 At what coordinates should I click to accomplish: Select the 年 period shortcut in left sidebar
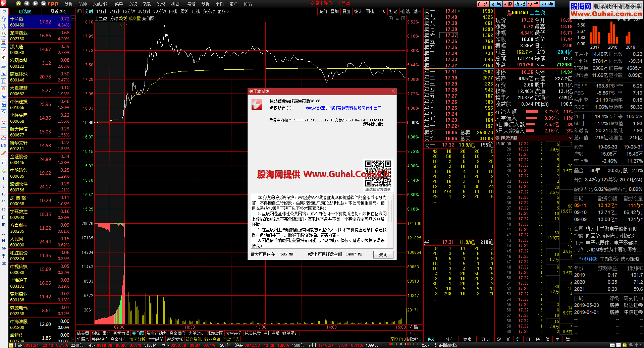4,264
